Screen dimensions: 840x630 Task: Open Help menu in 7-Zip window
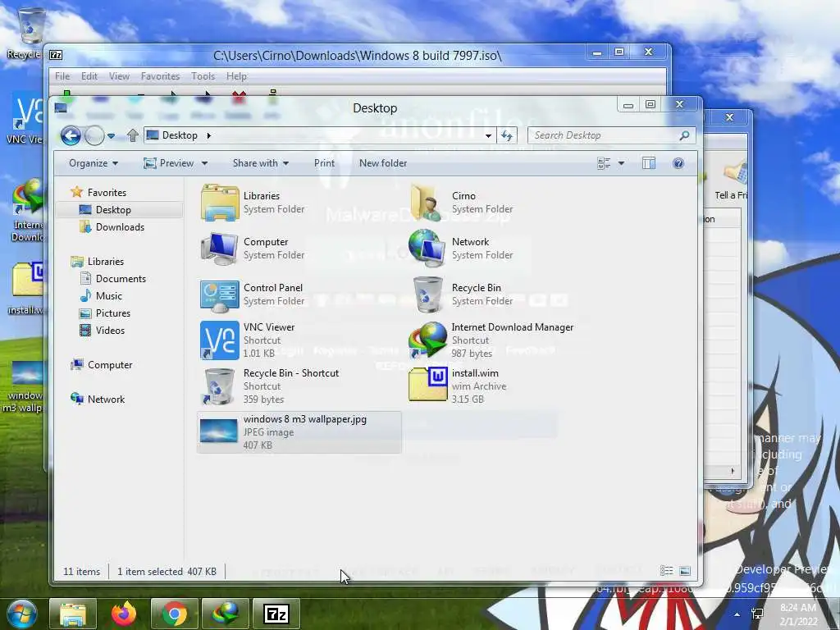(x=236, y=76)
